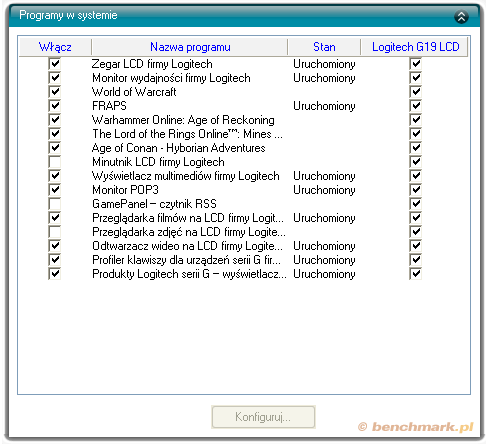490x444 pixels.
Task: Toggle G19 LCD box for Minutnik LCD
Action: coord(416,162)
